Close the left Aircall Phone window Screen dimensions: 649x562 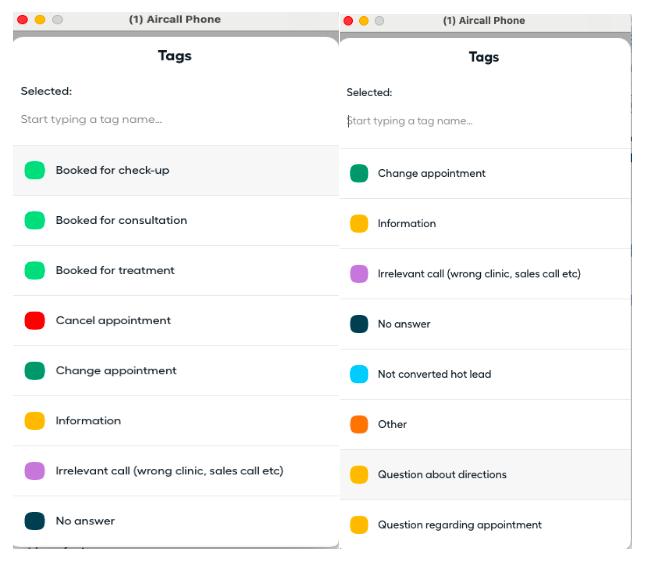23,19
